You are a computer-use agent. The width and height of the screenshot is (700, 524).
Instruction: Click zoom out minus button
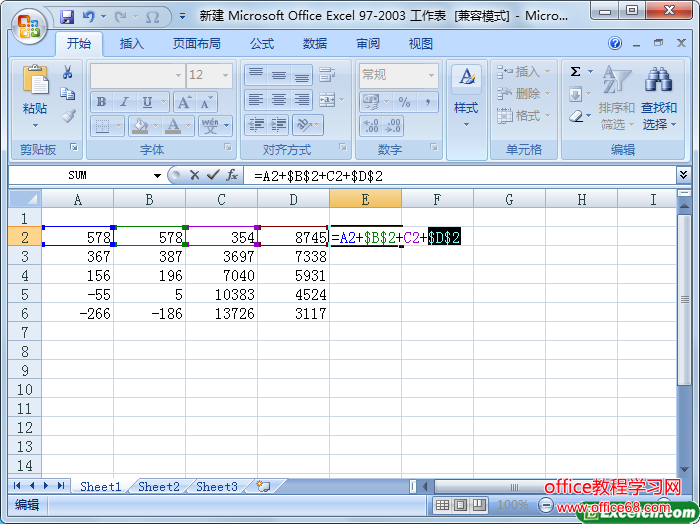point(546,505)
